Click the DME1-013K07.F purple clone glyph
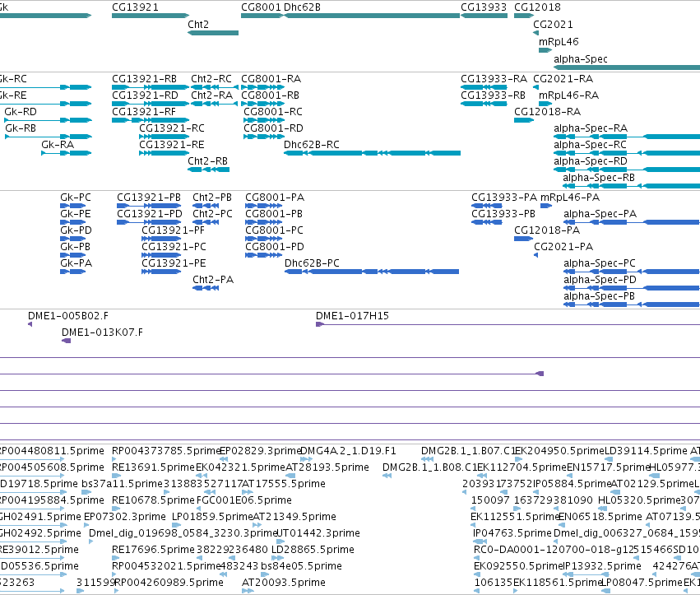The width and height of the screenshot is (700, 595). pos(66,341)
